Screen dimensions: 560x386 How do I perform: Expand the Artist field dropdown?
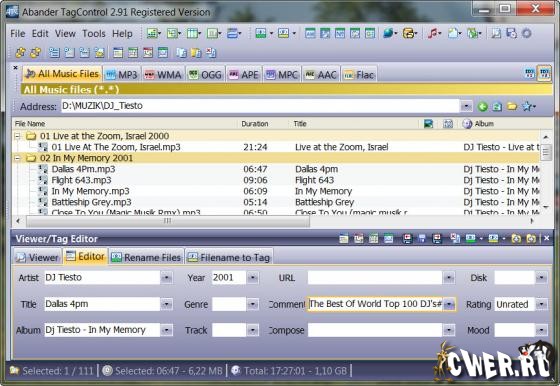[166, 277]
